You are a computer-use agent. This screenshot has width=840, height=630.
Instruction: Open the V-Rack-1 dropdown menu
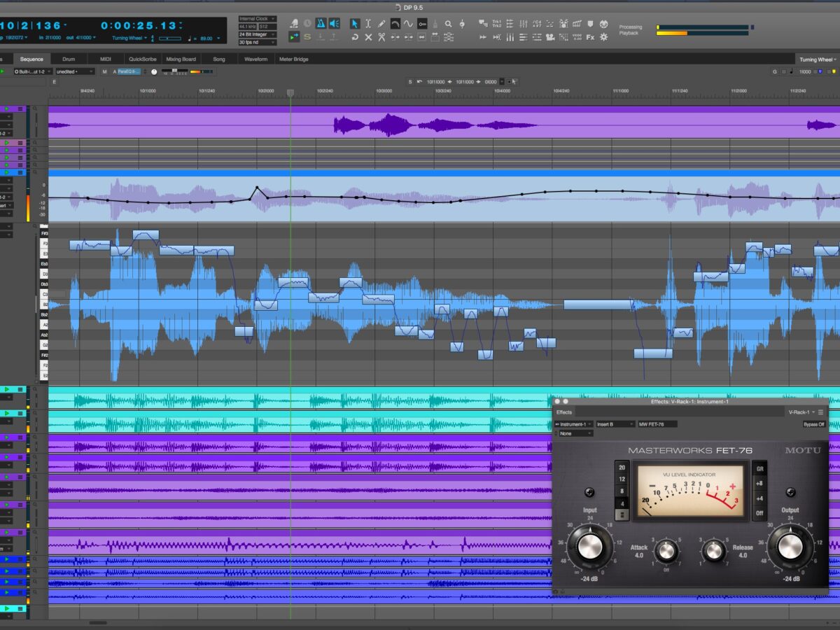click(801, 412)
